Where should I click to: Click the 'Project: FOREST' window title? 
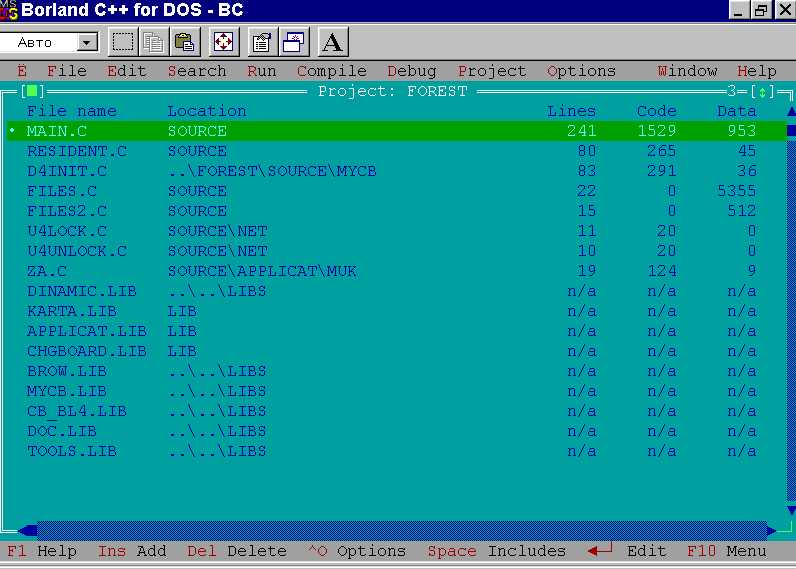[392, 91]
